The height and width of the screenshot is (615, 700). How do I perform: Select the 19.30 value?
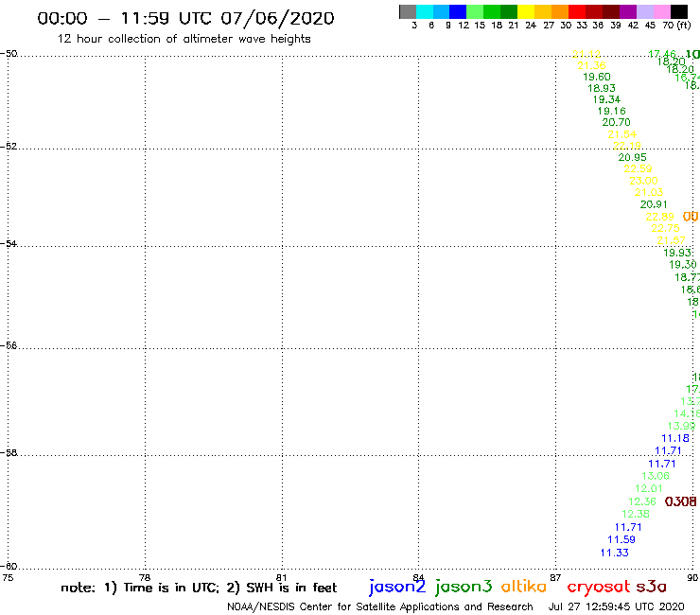(x=683, y=265)
